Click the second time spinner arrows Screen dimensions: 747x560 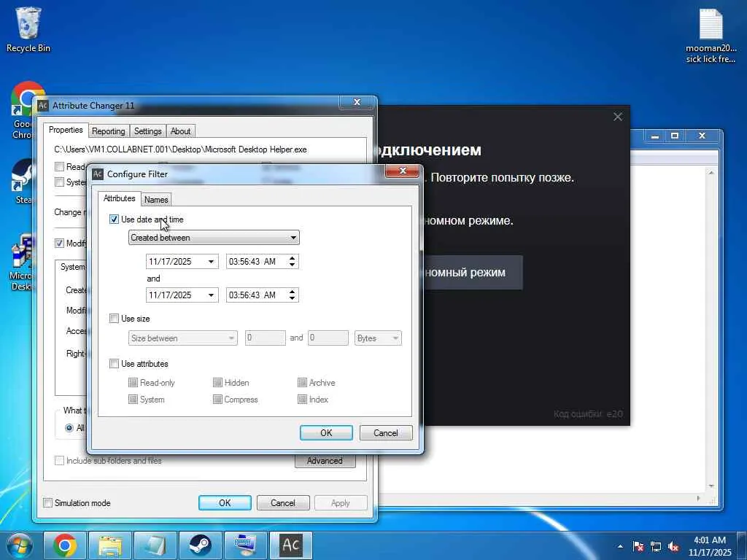pyautogui.click(x=292, y=295)
